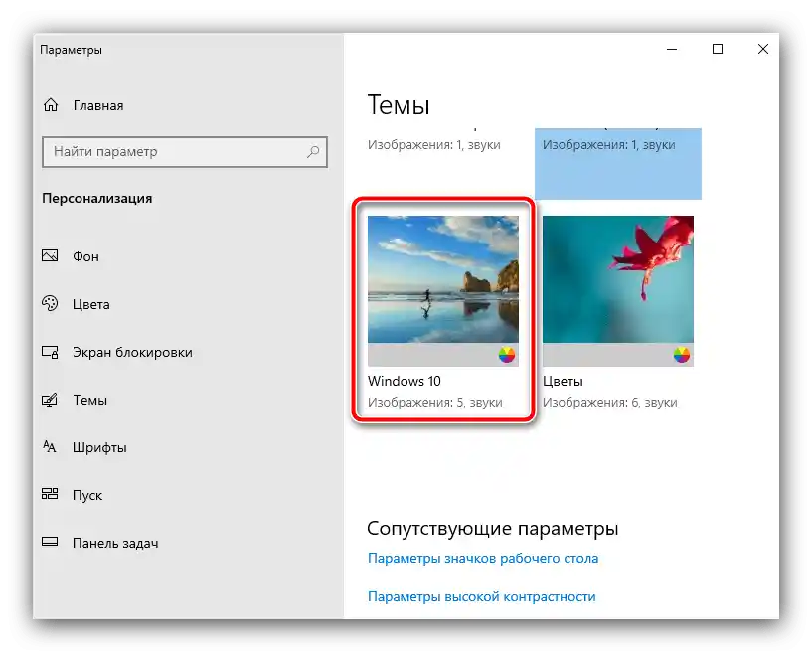
Task: Click the Цвета palette icon
Action: coord(50,303)
